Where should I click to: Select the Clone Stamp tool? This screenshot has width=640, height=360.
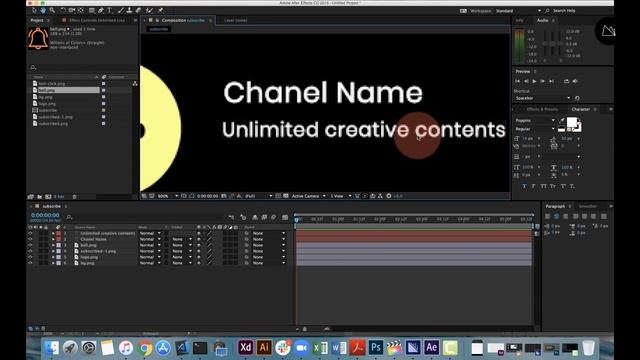(x=129, y=10)
